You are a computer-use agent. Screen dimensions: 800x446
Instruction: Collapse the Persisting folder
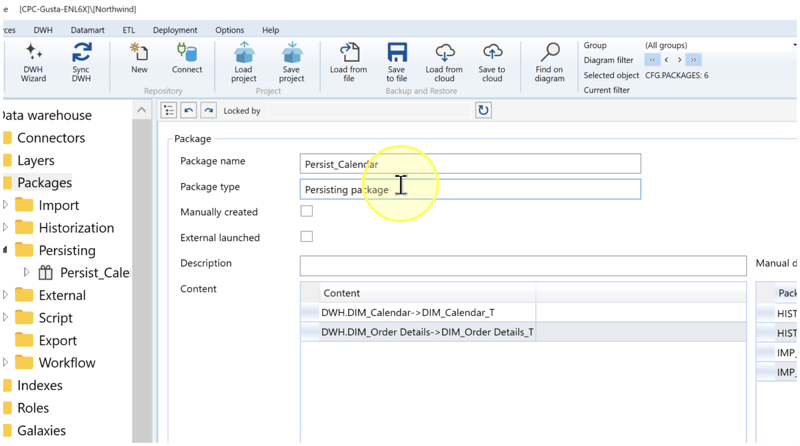click(x=6, y=250)
